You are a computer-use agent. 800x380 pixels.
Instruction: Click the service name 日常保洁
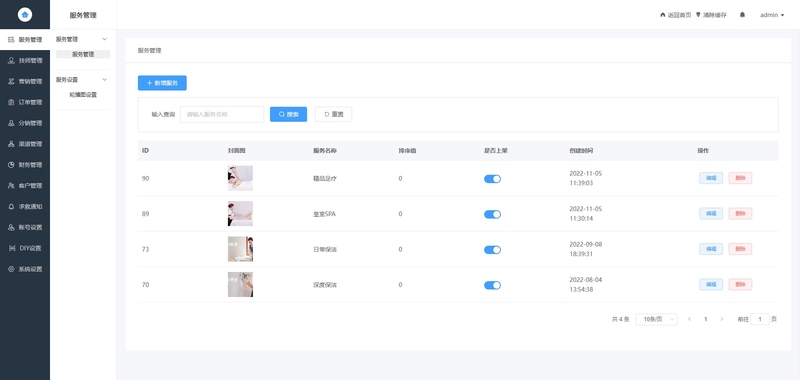pos(325,249)
